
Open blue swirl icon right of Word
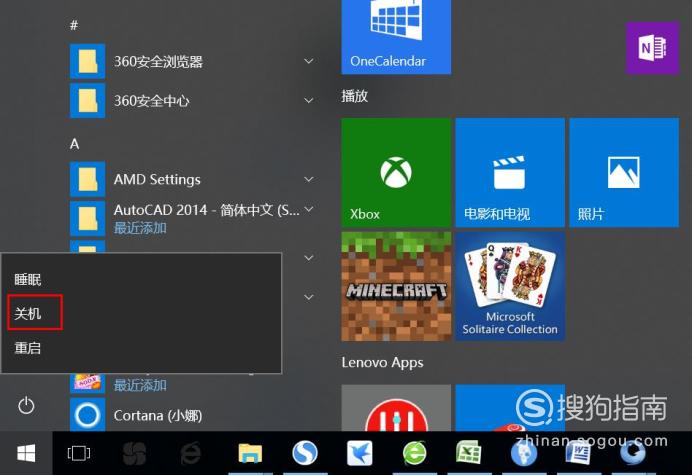633,453
